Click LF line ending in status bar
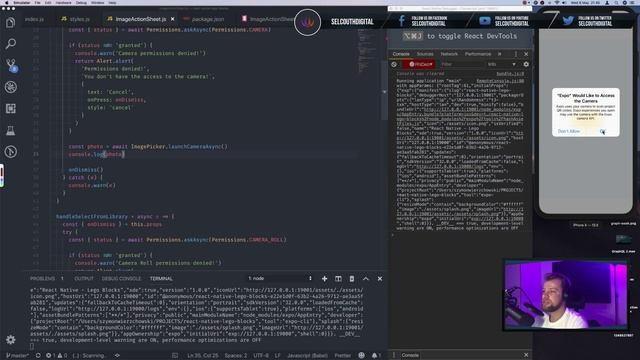 pyautogui.click(x=278, y=356)
